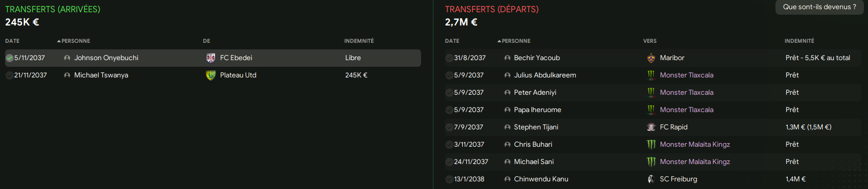This screenshot has width=868, height=189.
Task: Click Chinwendu Kanu's person silhouette icon
Action: point(507,179)
